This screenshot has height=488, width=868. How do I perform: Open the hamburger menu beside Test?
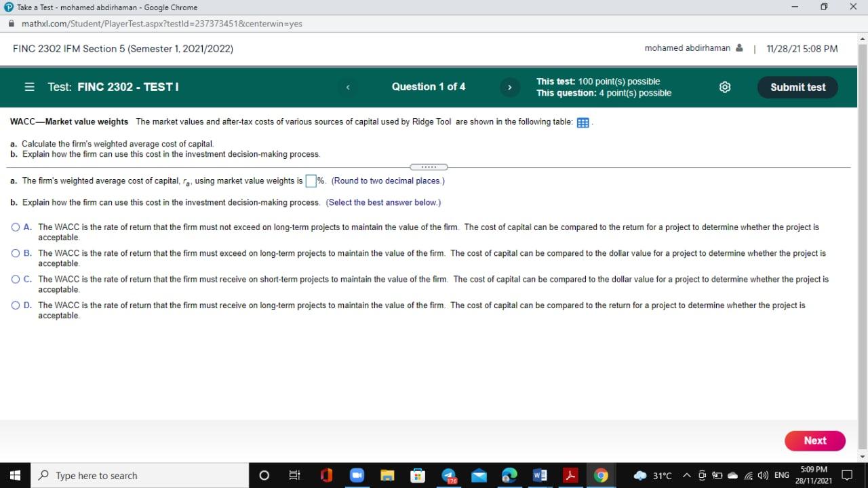click(x=28, y=87)
